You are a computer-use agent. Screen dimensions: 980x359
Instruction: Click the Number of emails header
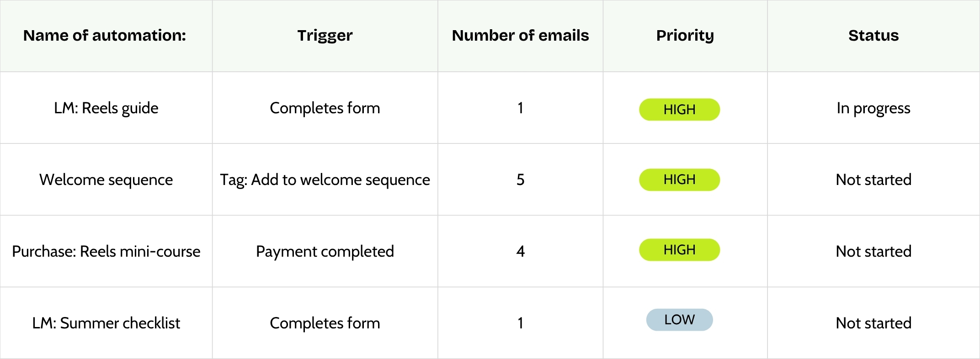pyautogui.click(x=520, y=36)
